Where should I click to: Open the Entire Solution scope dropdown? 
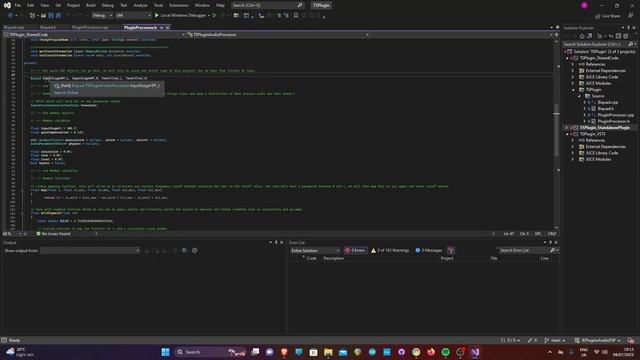point(315,250)
